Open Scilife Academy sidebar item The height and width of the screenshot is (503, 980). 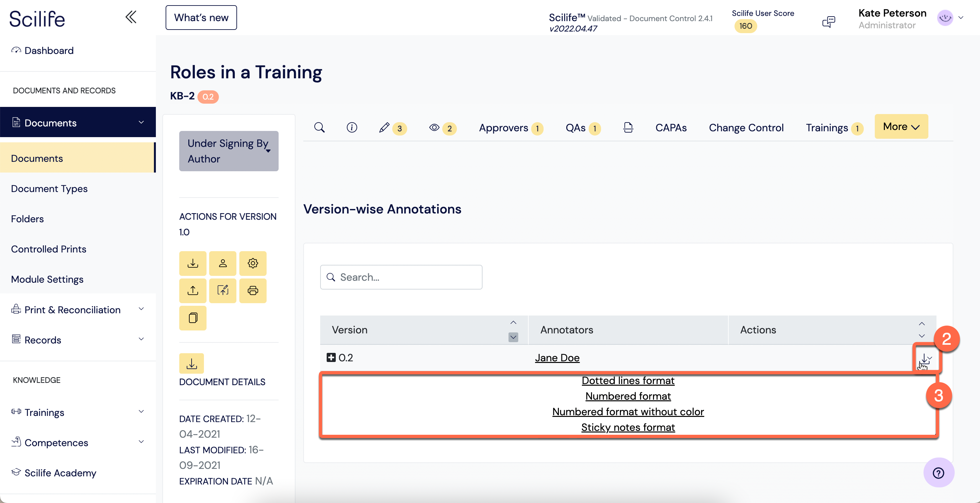click(x=54, y=472)
